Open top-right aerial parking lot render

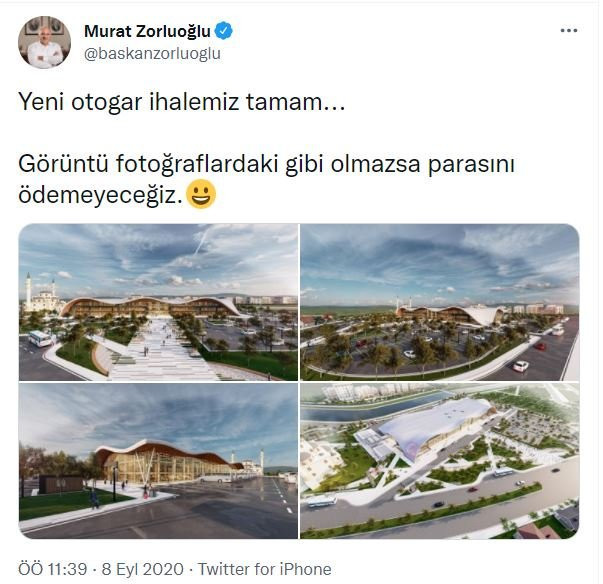(x=440, y=302)
